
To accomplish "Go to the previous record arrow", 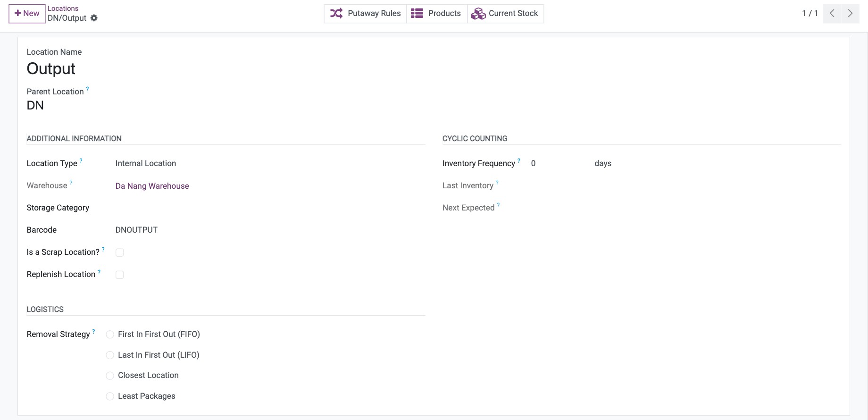I will (x=832, y=13).
